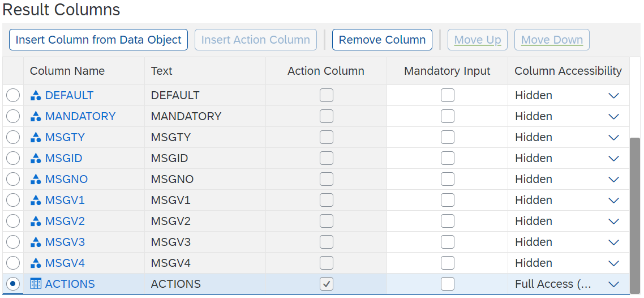Viewport: 644px width, 298px height.
Task: Click the element icon beside MSGV1
Action: (36, 200)
